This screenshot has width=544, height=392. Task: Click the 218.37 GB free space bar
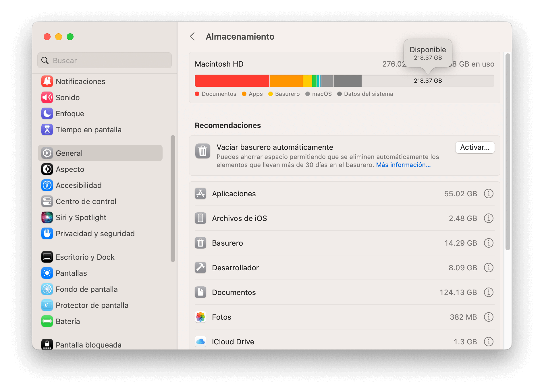coord(428,81)
